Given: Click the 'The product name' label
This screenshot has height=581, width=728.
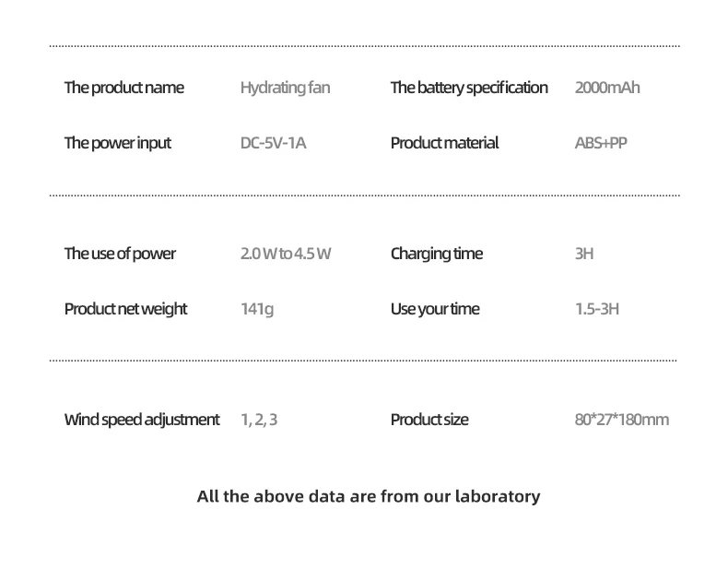Looking at the screenshot, I should 124,88.
